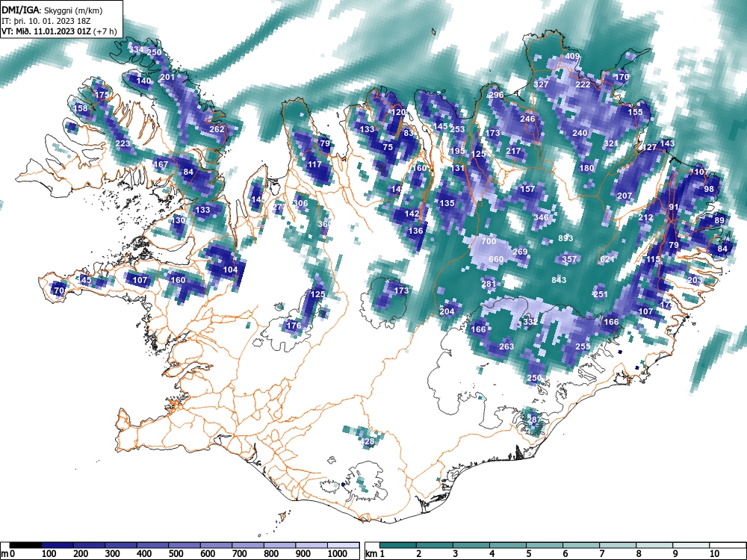Click the black 0–100 m legend swatch
747x560 pixels.
tap(25, 545)
